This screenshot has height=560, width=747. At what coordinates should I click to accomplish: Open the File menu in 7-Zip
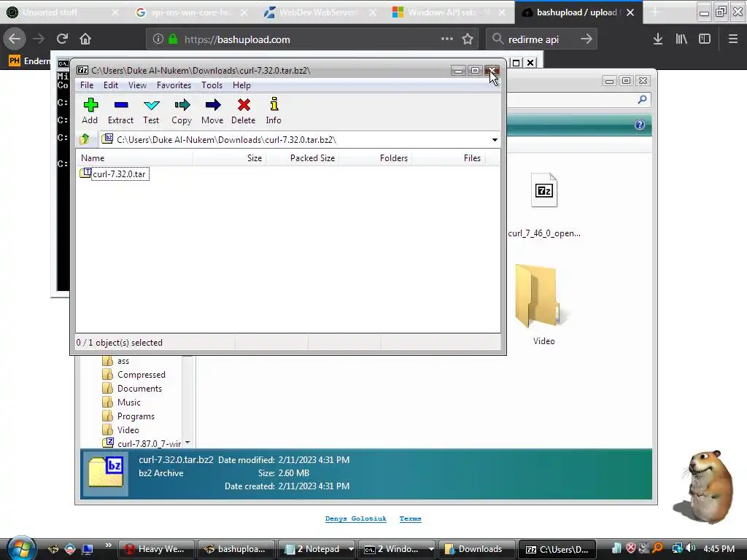point(87,85)
